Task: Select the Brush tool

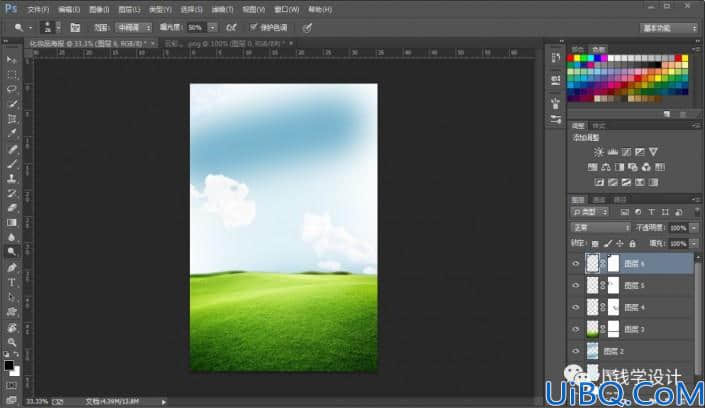Action: [x=12, y=164]
